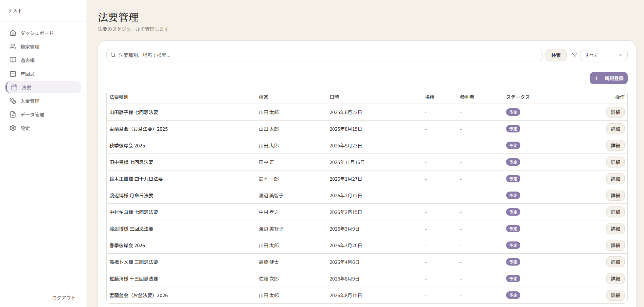Open the すべて status filter dropdown

click(x=603, y=55)
